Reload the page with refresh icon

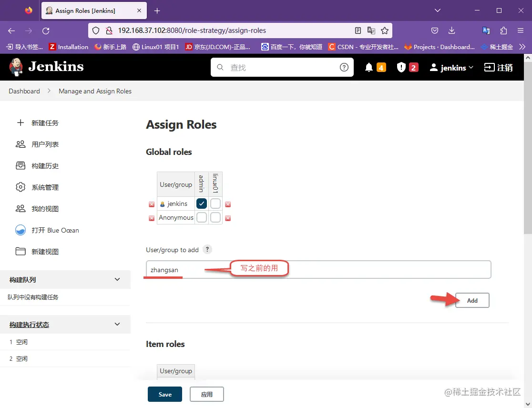point(46,31)
